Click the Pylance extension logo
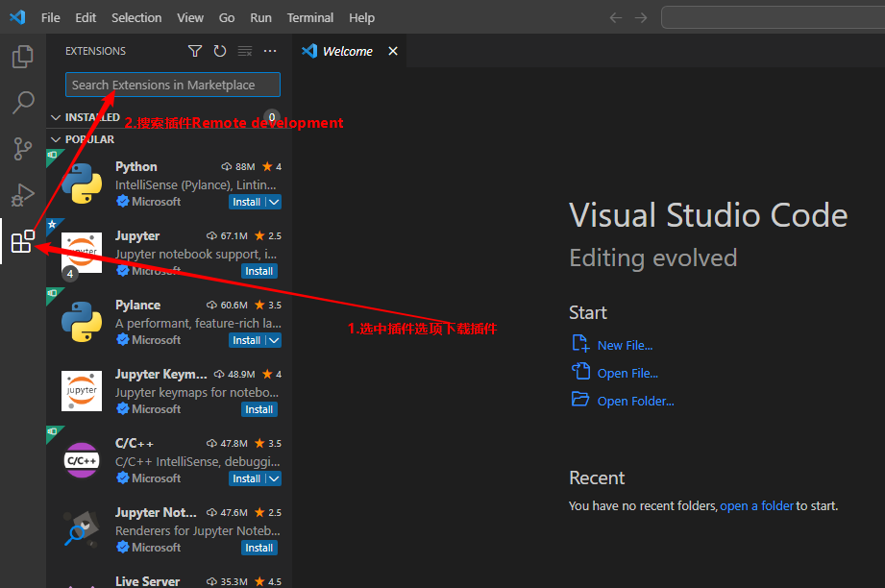This screenshot has width=885, height=588. 82,322
